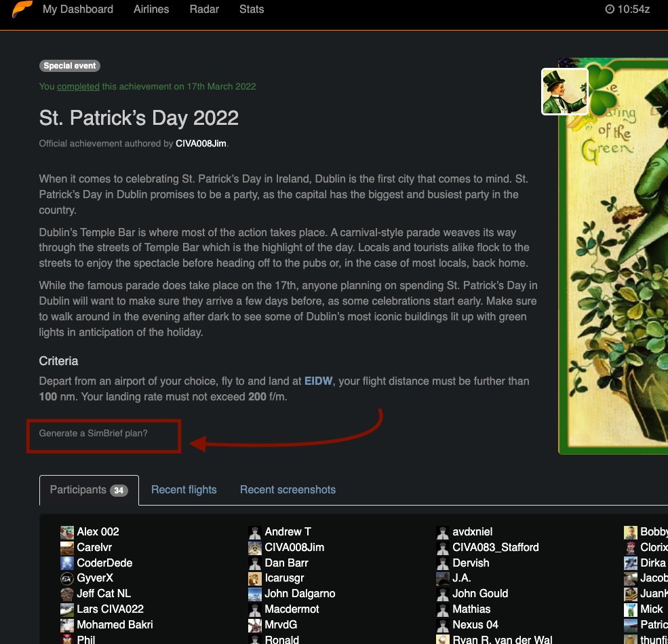Open the EIDW airport link

[x=318, y=381]
